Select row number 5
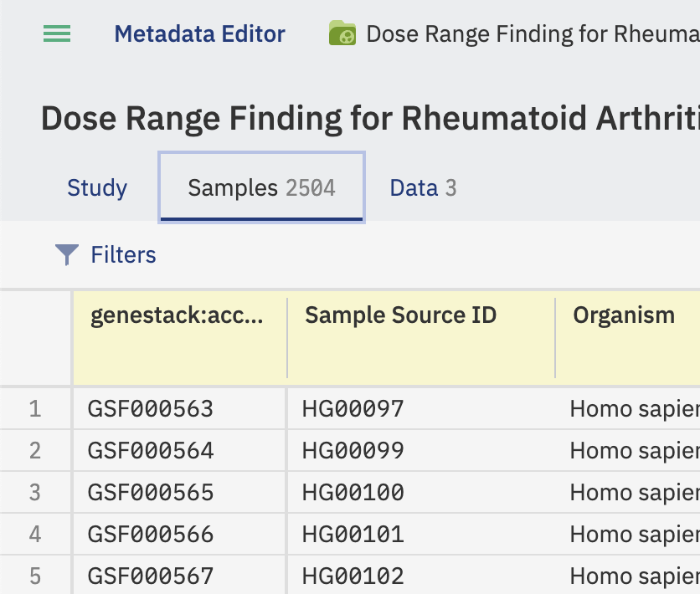The height and width of the screenshot is (594, 700). (x=35, y=576)
